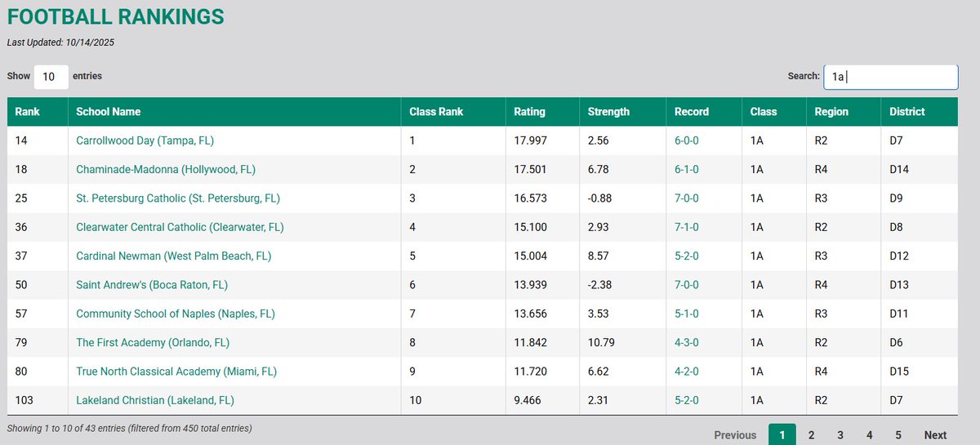Image resolution: width=980 pixels, height=445 pixels.
Task: Open Carrollwood Day (Tampa, FL) link
Action: 145,140
